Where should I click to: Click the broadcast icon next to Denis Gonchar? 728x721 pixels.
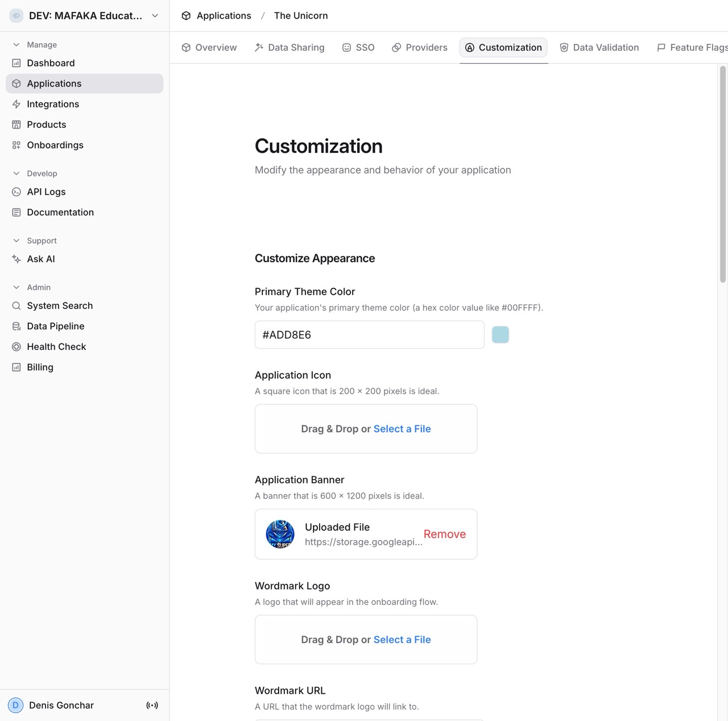coord(152,705)
